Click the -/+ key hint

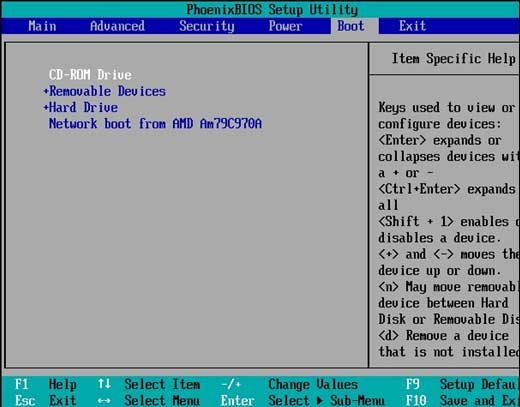(x=231, y=384)
